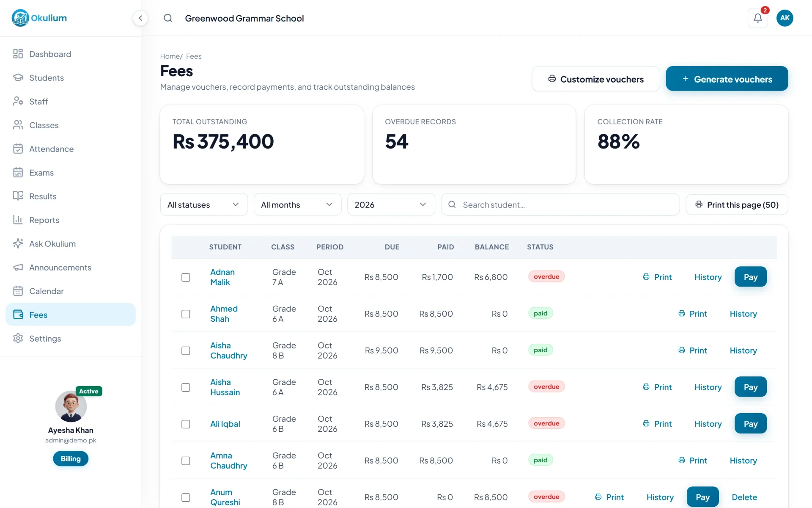Image resolution: width=812 pixels, height=508 pixels.
Task: Check Aisha Chaudhry's row checkbox
Action: (x=186, y=351)
